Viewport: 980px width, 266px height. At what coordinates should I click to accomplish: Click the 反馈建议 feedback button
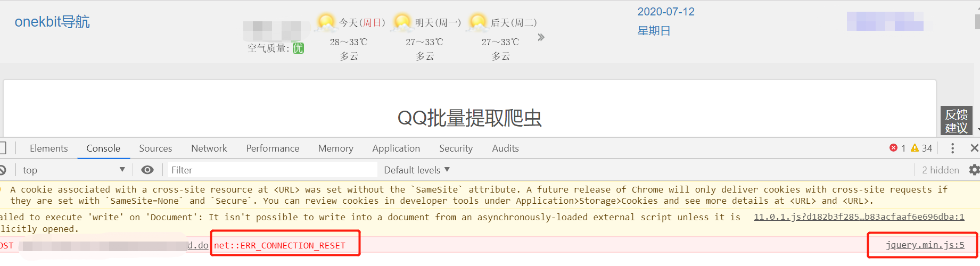pos(956,121)
